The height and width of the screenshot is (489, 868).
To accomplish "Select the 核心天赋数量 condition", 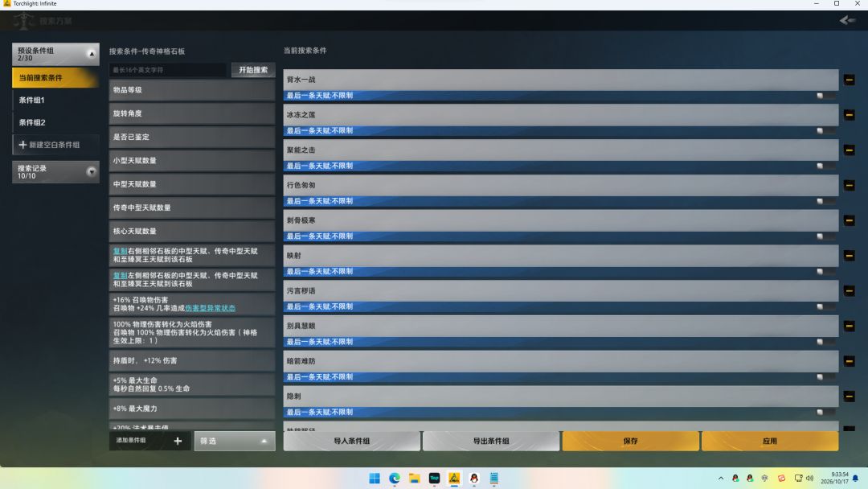I will click(192, 231).
